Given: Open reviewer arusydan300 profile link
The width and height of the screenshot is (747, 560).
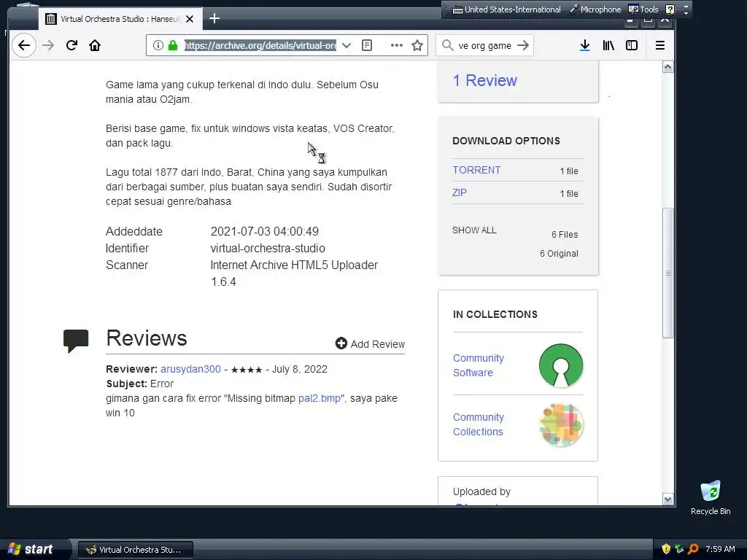Looking at the screenshot, I should (190, 369).
